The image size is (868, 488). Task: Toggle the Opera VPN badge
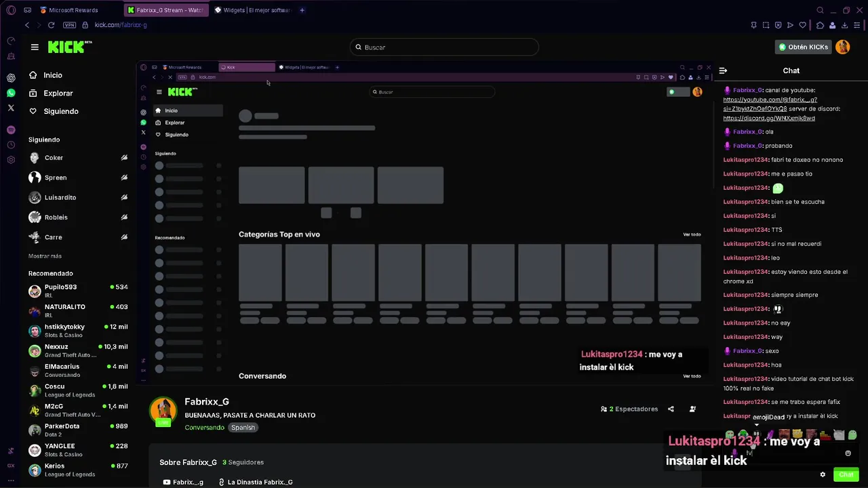(69, 25)
